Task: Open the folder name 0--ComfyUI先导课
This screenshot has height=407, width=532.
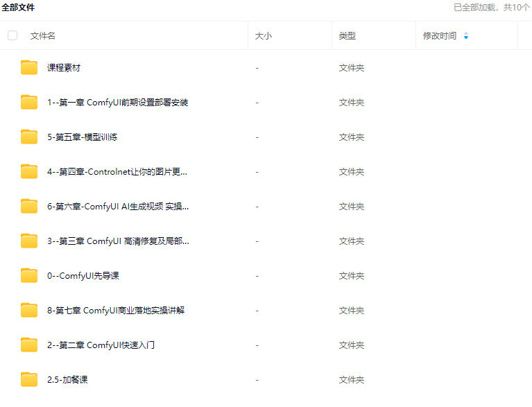Action: click(83, 275)
